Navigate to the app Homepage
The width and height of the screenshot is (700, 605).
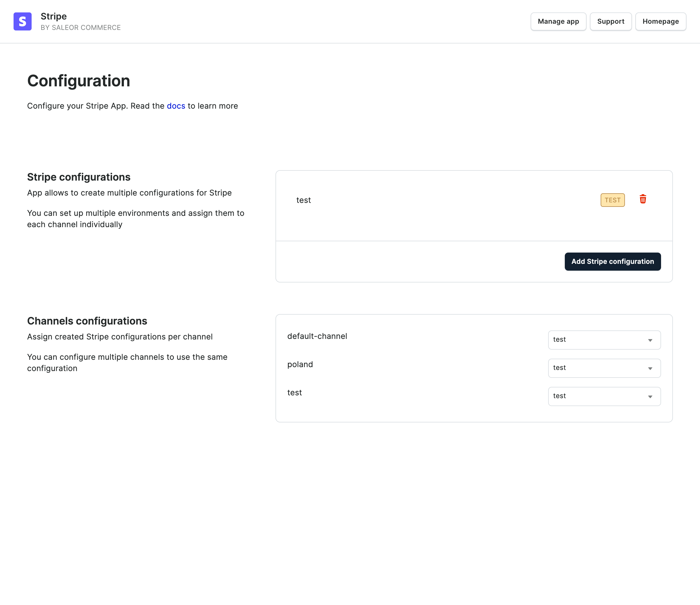[x=660, y=21]
